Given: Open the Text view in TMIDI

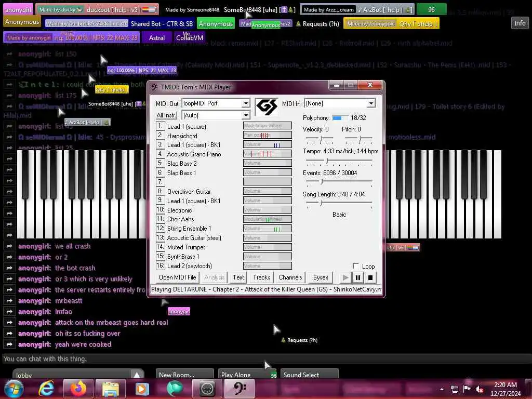Looking at the screenshot, I should click(238, 277).
